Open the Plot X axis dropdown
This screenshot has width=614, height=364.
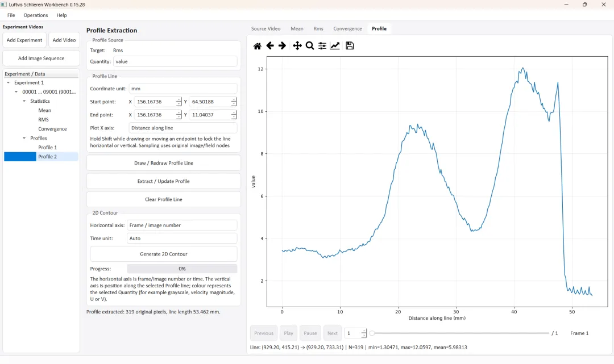[183, 128]
